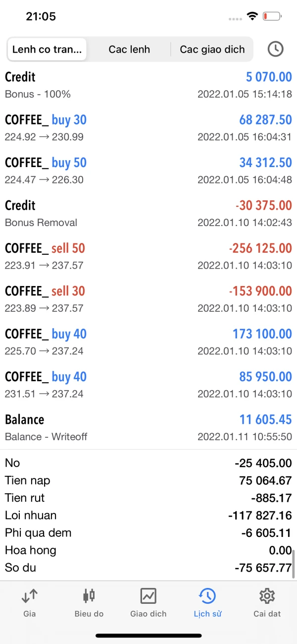Open the Credit Bonus Removal entry

[x=148, y=213]
